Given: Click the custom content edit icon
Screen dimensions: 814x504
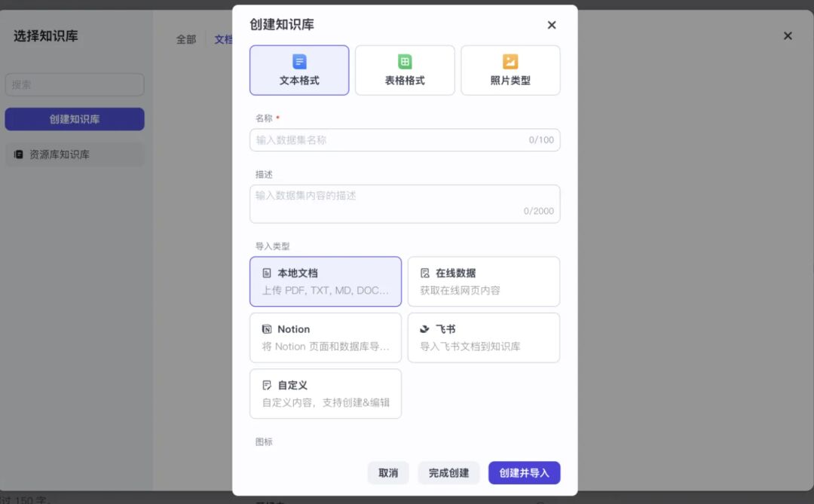Looking at the screenshot, I should coord(267,385).
